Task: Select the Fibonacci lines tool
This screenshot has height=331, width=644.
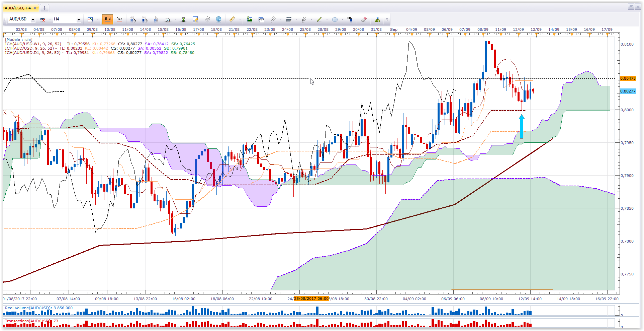Action: 289,19
